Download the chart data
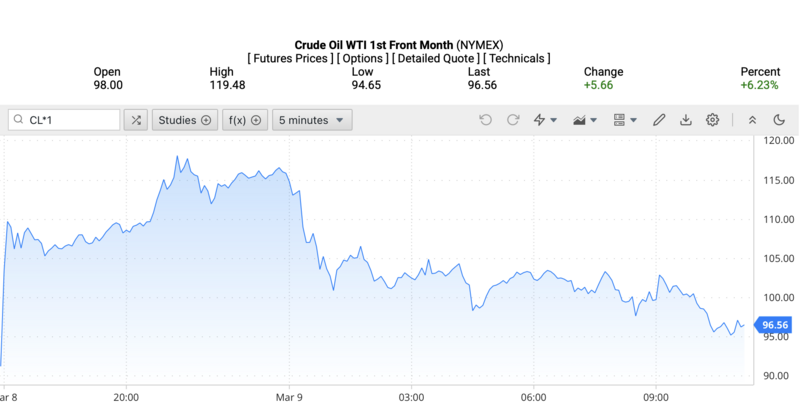 point(686,120)
